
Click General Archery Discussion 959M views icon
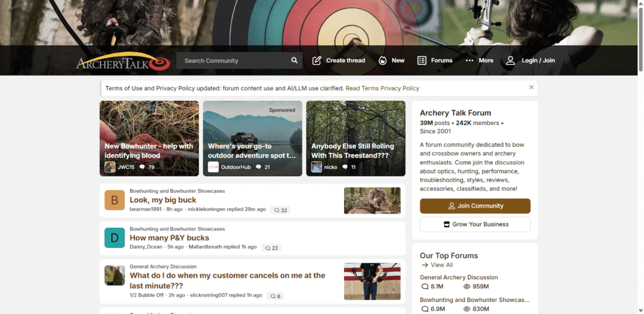click(467, 286)
